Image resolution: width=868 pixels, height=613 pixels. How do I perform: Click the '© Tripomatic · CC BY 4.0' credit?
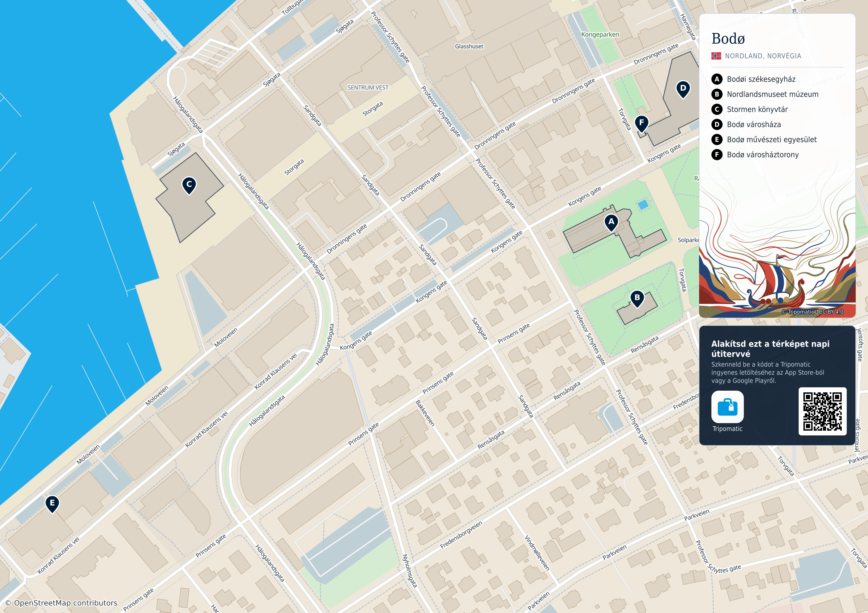(x=812, y=312)
